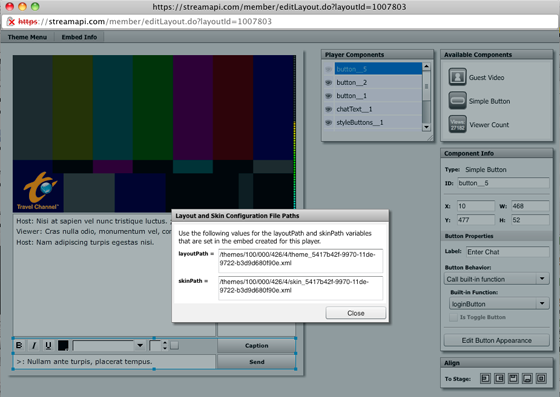Hide the chatText__1 component

coord(328,109)
